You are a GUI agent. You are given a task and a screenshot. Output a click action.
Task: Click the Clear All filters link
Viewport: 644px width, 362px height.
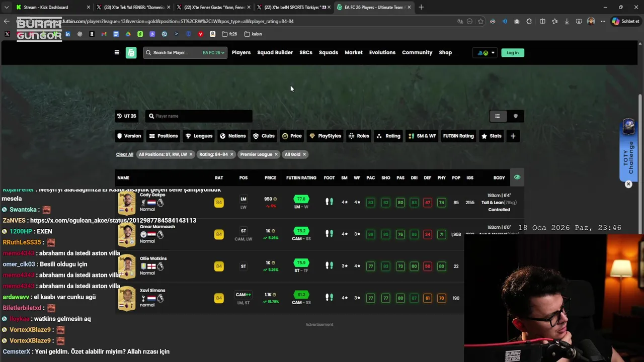[125, 154]
